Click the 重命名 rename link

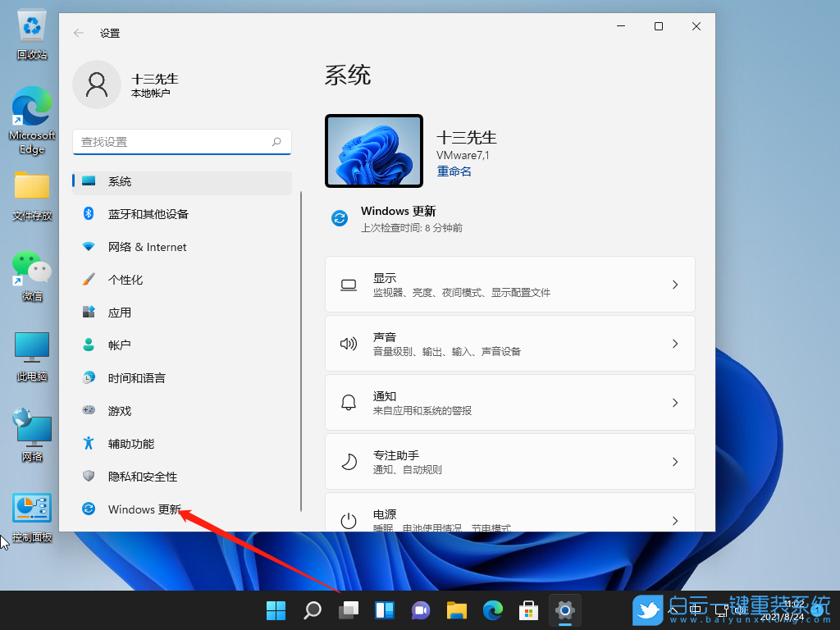click(454, 171)
